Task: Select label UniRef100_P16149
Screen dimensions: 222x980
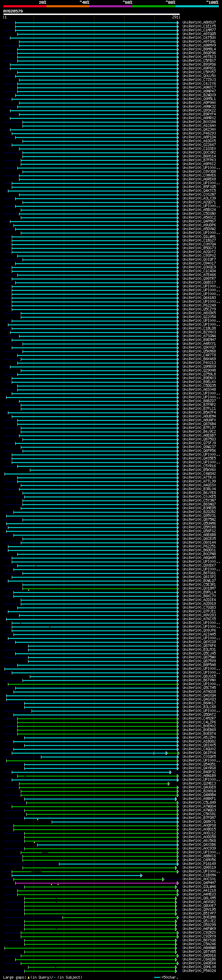Action: click(x=199, y=864)
